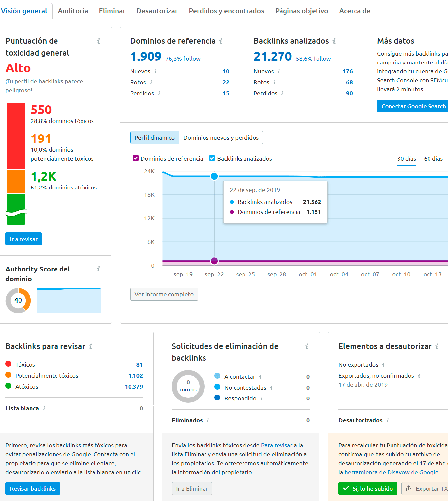Open Authority Score del dominio info icon

(x=98, y=270)
